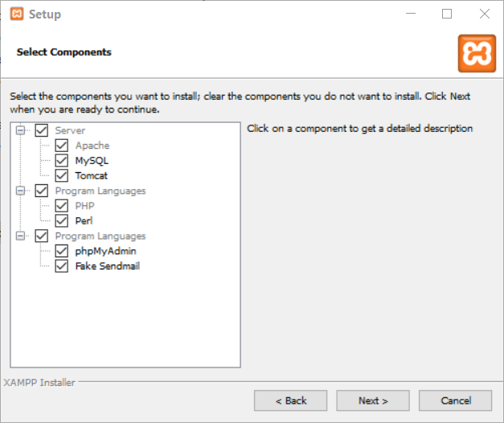The height and width of the screenshot is (423, 504).
Task: Go to the next setup step
Action: point(373,400)
